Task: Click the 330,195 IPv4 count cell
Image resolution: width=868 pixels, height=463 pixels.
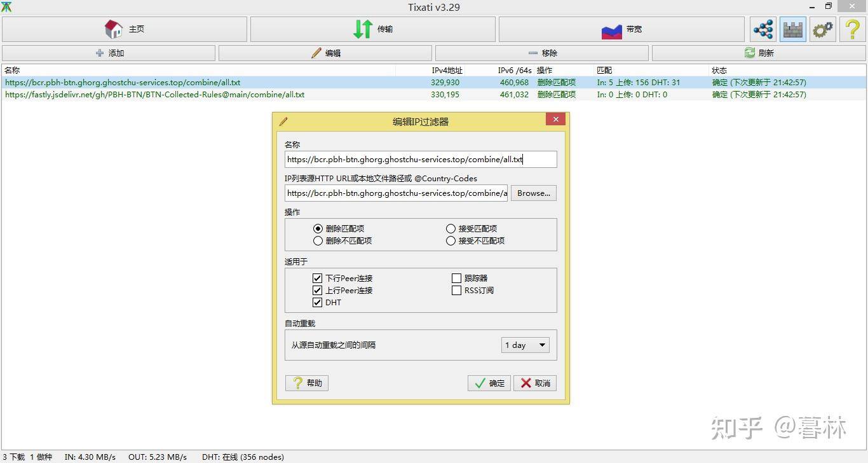Action: [445, 95]
